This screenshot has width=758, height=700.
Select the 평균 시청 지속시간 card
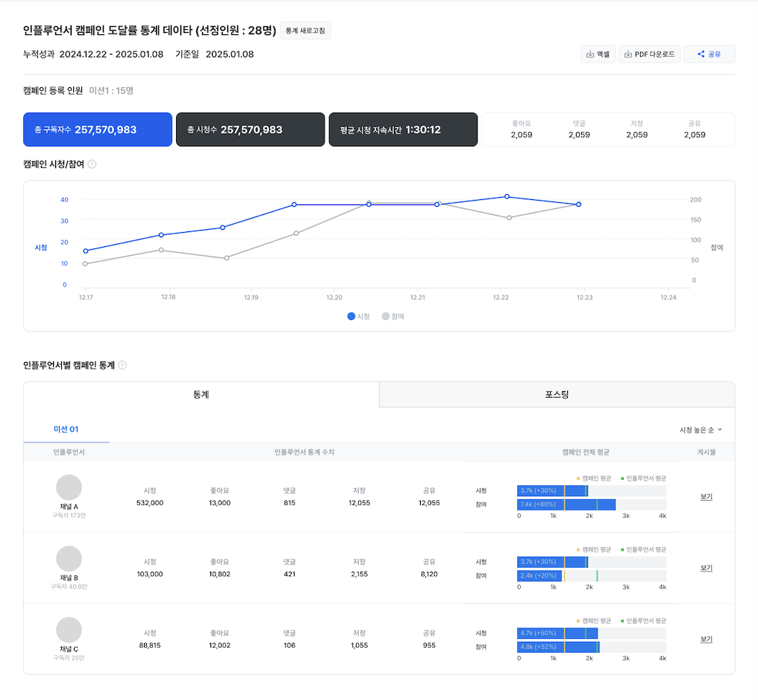tap(403, 130)
